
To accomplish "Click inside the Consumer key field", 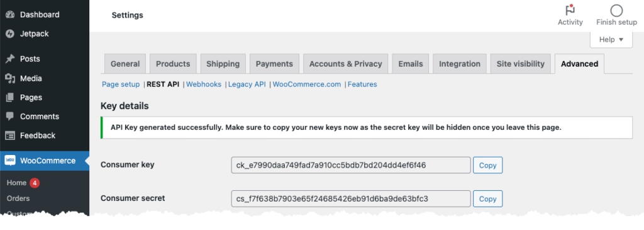I will point(351,165).
